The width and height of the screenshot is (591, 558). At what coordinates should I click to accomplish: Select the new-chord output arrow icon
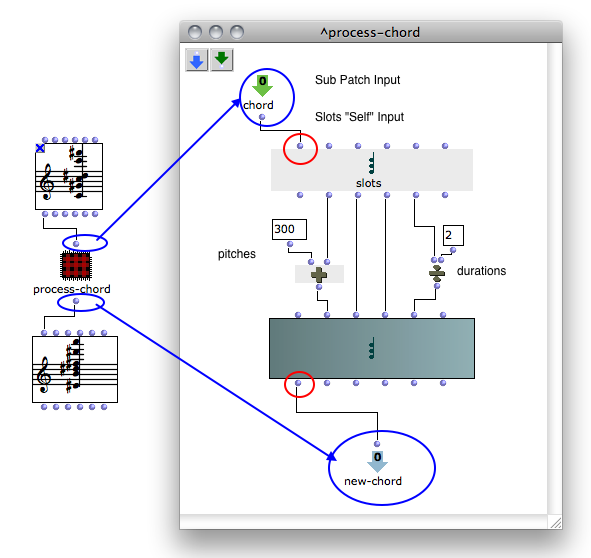click(x=377, y=461)
